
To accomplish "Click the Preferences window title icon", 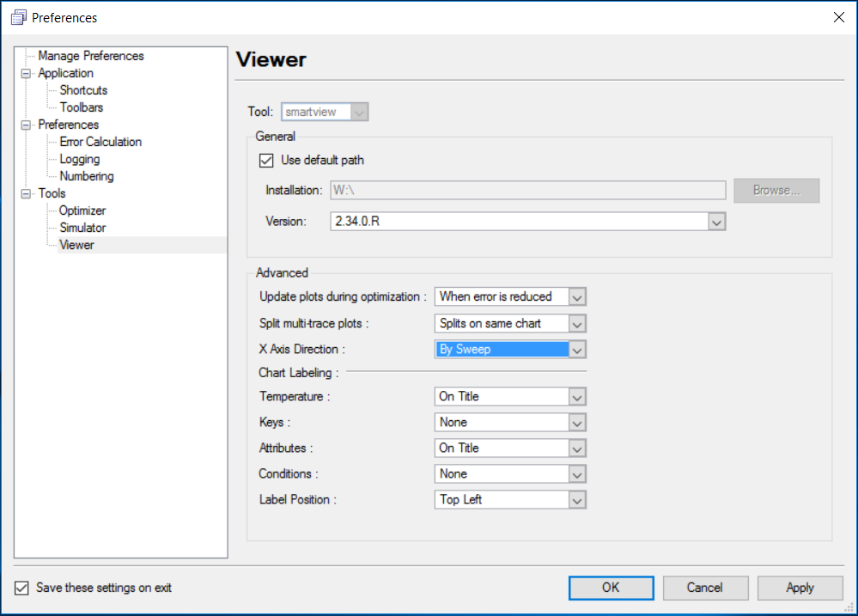I will coord(19,17).
